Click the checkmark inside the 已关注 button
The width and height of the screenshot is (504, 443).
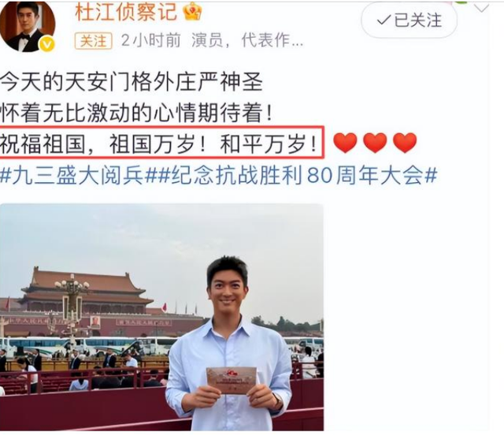384,20
